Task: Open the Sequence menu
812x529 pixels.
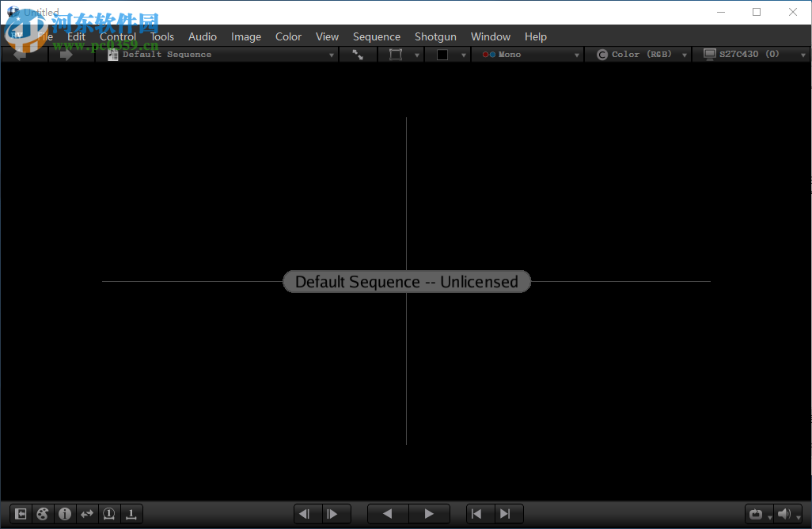Action: 376,36
